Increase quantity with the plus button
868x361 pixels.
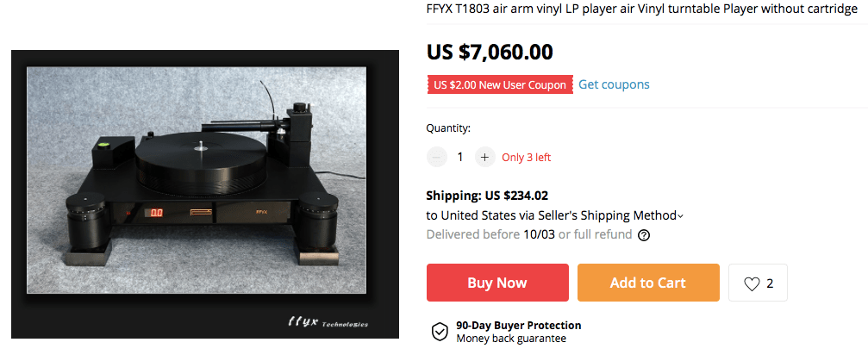click(x=484, y=157)
